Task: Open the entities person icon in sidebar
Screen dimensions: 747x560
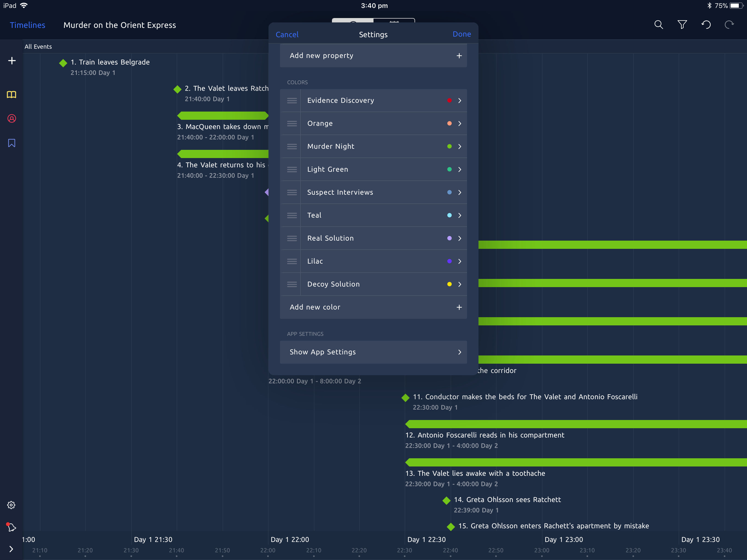Action: coord(11,119)
